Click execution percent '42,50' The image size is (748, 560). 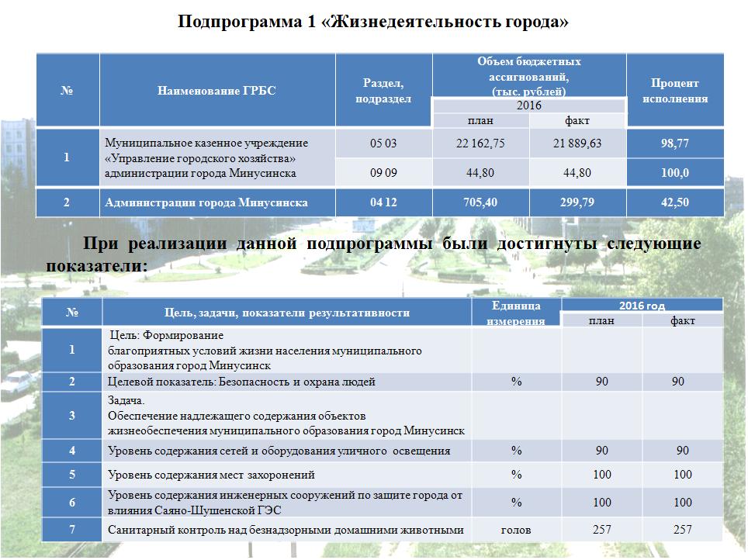pos(675,202)
